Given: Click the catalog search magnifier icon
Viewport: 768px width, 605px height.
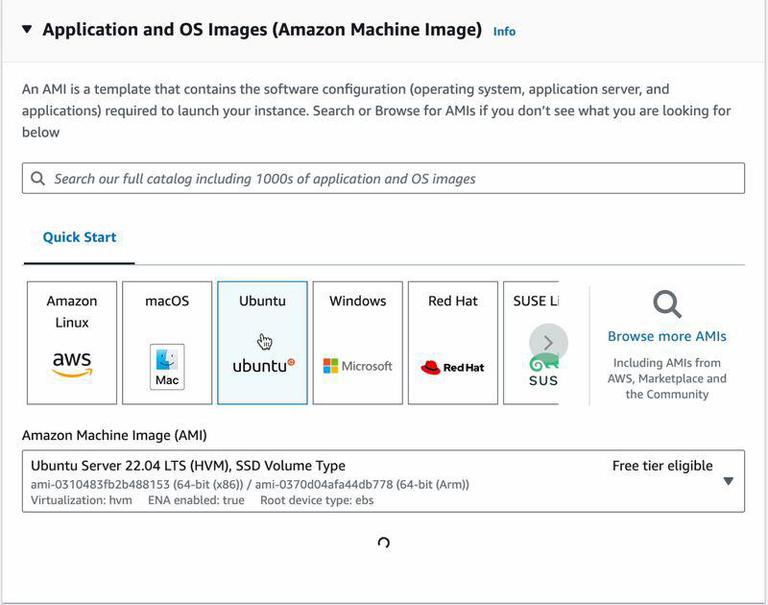Looking at the screenshot, I should point(38,179).
